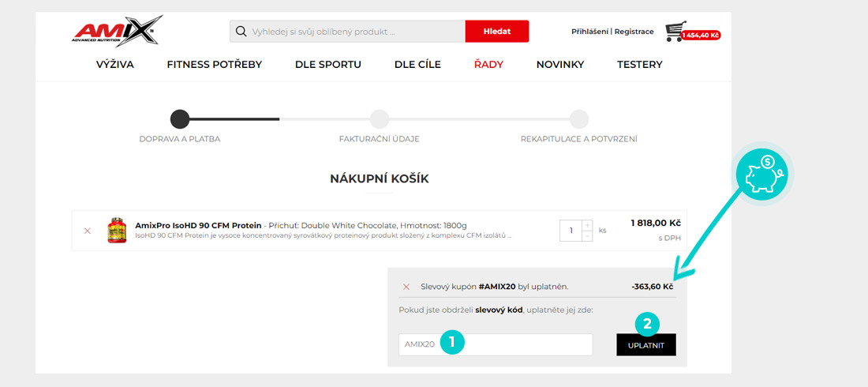Image resolution: width=868 pixels, height=387 pixels.
Task: Remove the AMIX20 discount coupon
Action: tap(406, 287)
